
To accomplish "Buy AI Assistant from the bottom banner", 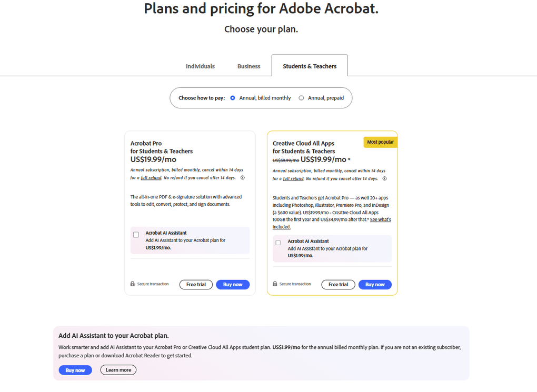I will (75, 370).
